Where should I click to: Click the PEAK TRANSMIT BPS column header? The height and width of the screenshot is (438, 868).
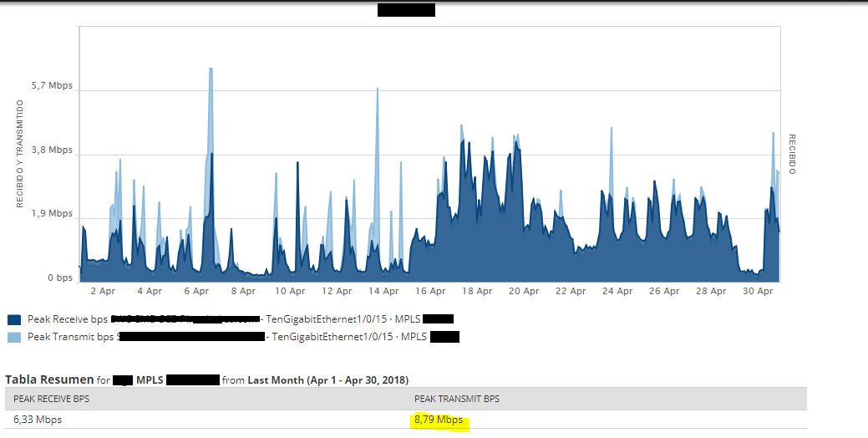[x=457, y=399]
